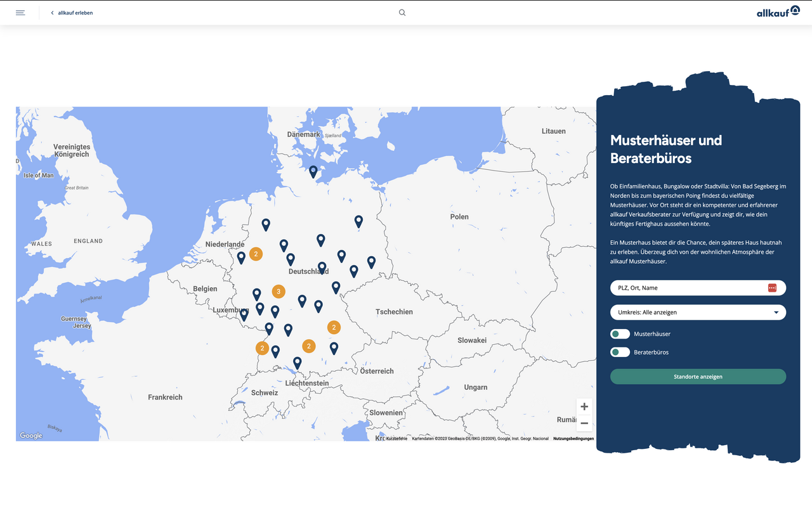812x525 pixels.
Task: Expand the Umkreis: Alle anzeigen dropdown
Action: [698, 313]
